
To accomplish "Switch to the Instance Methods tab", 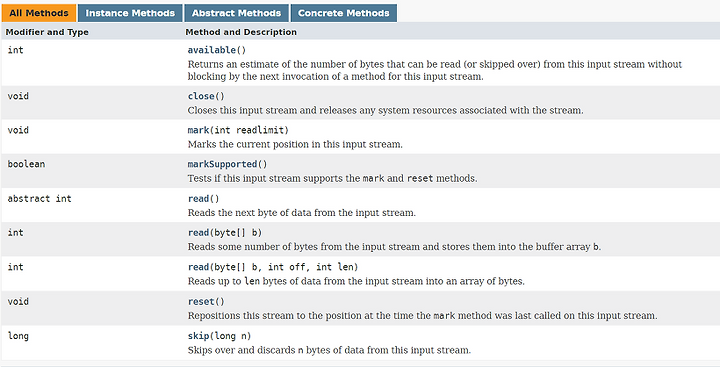I will point(130,13).
